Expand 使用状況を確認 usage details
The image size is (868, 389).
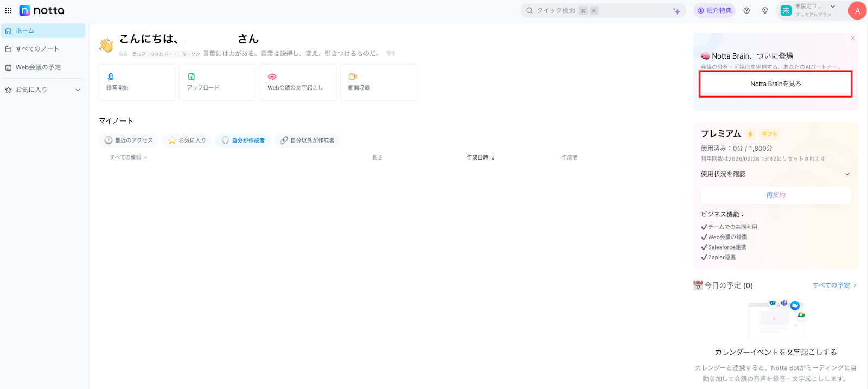(x=775, y=174)
